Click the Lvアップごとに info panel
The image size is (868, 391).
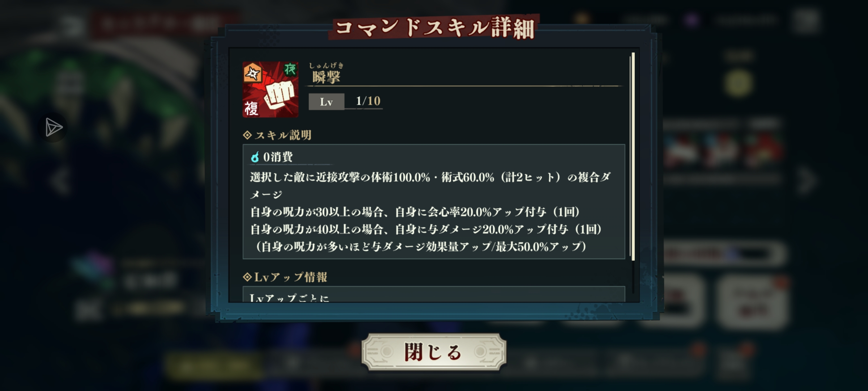coord(434,294)
